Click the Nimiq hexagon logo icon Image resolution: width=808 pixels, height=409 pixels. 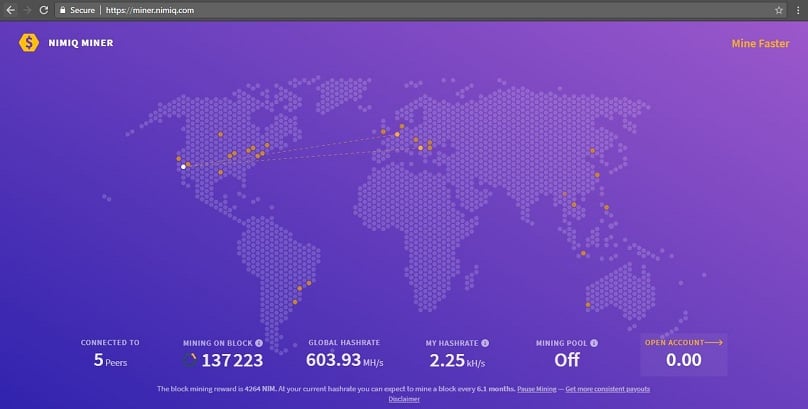[29, 43]
